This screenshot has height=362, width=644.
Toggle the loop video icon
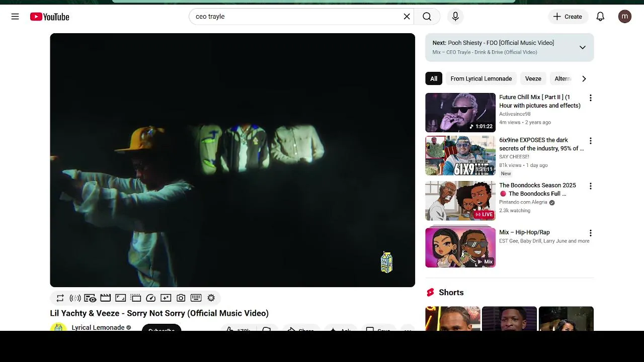tap(60, 298)
